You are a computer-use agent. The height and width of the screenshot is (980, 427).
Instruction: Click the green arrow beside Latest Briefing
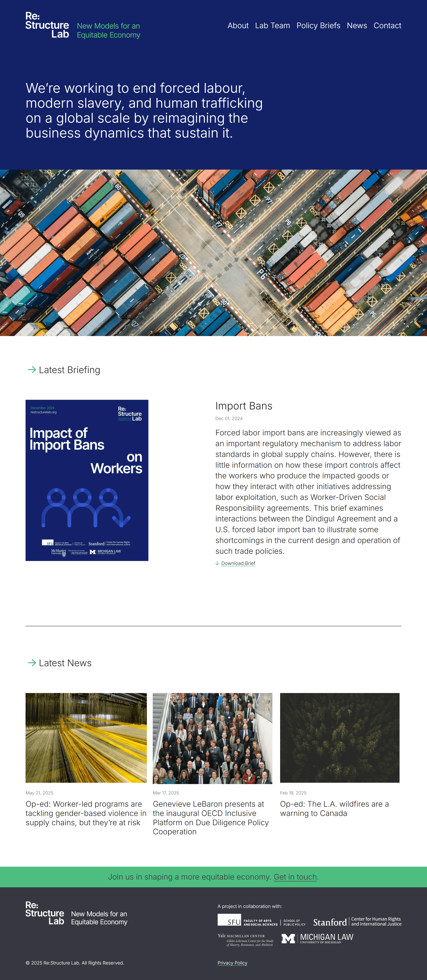(32, 369)
